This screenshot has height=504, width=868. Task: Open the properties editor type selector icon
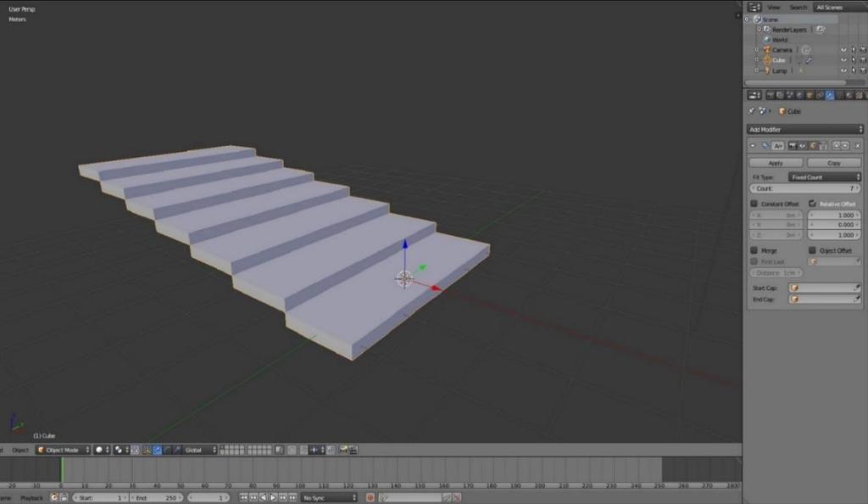(754, 95)
